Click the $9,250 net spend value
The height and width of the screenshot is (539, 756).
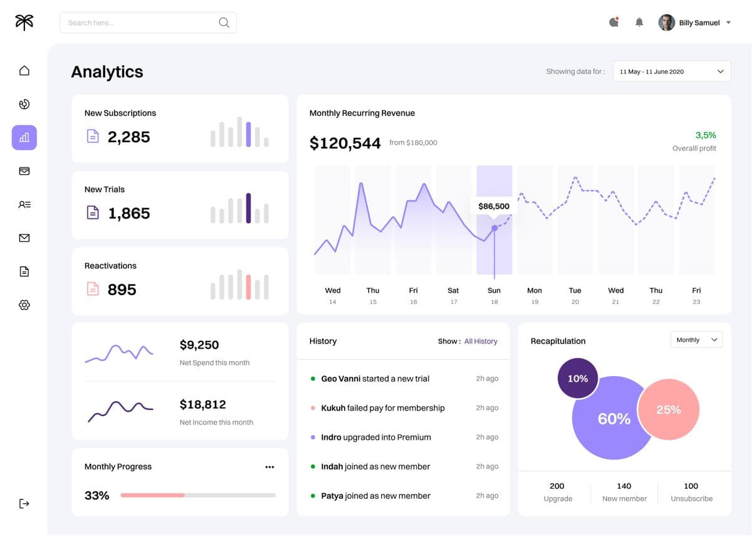click(199, 345)
